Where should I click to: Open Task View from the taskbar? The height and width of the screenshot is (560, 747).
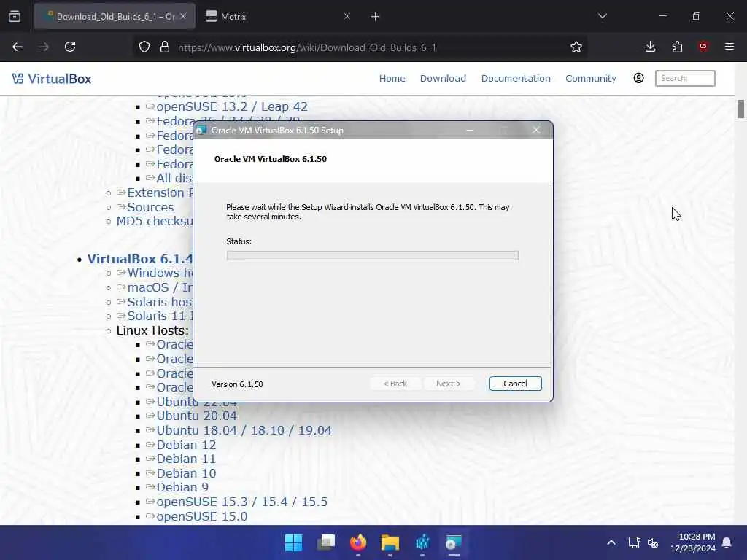[326, 542]
